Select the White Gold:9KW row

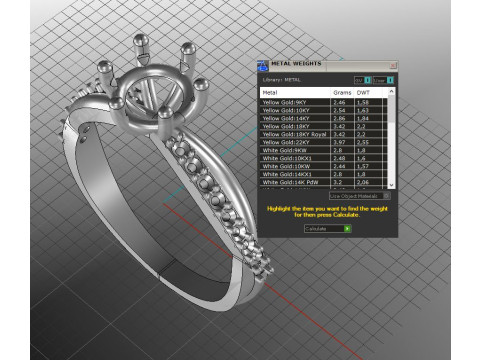pos(324,150)
